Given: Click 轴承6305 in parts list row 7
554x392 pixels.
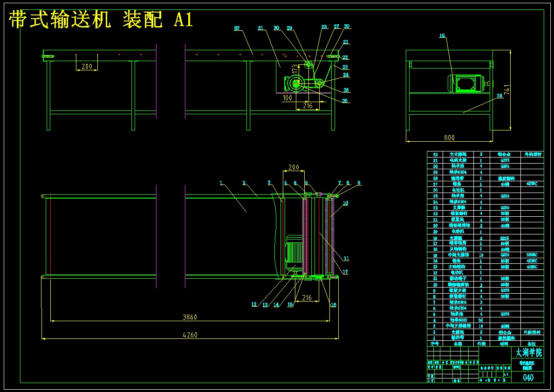Looking at the screenshot, I should (x=458, y=302).
